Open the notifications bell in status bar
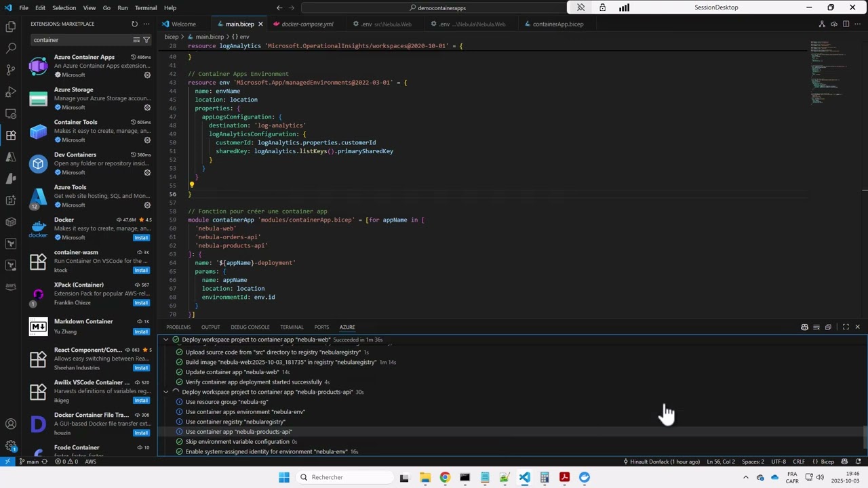This screenshot has height=488, width=868. 859,462
